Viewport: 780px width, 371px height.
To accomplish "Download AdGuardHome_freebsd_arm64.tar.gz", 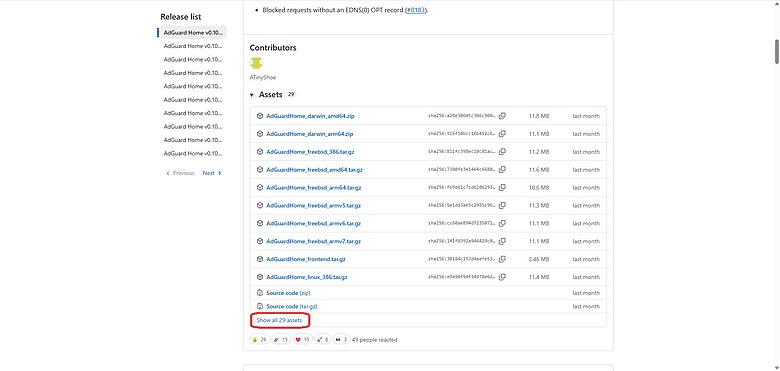I will coord(313,187).
